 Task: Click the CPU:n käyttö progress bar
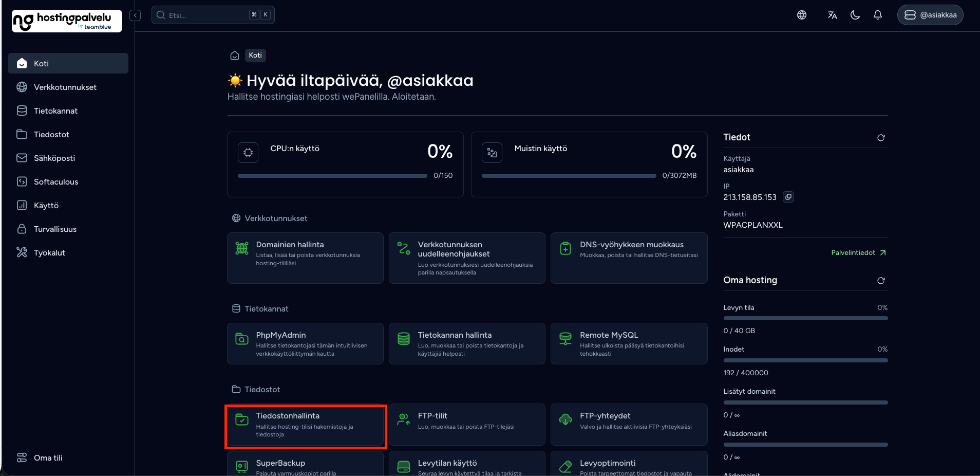332,176
